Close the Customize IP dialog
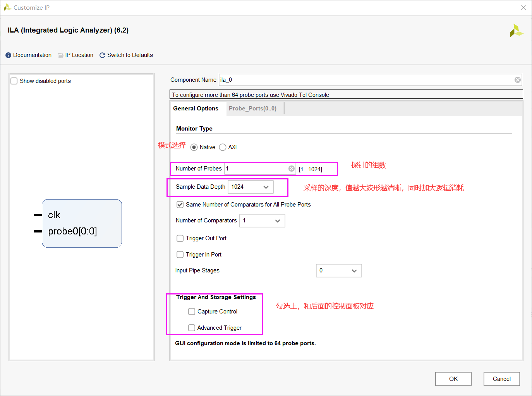 pyautogui.click(x=523, y=7)
